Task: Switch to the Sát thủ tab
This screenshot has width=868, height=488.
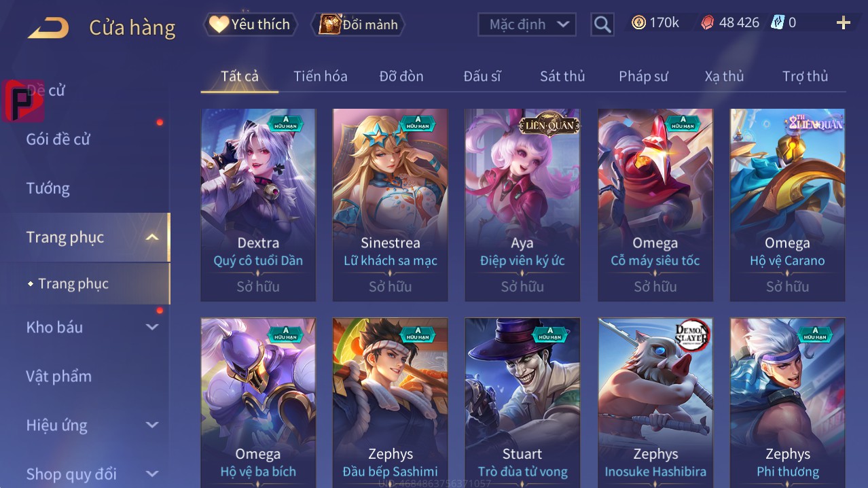Action: point(562,76)
